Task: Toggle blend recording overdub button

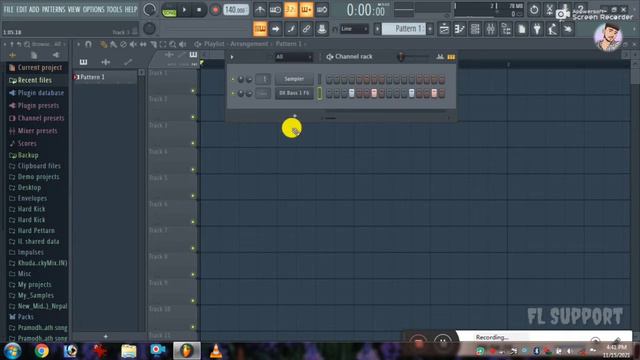Action: 306,9
